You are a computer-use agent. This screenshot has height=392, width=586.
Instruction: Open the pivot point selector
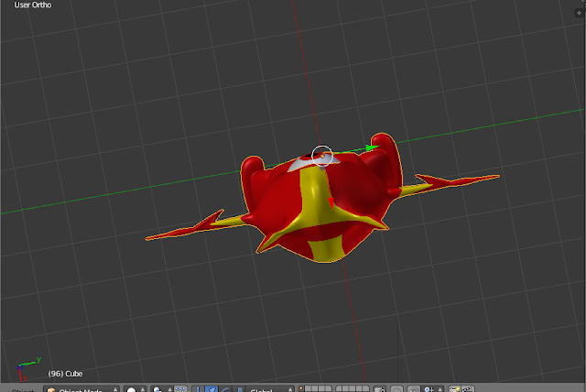pos(162,390)
